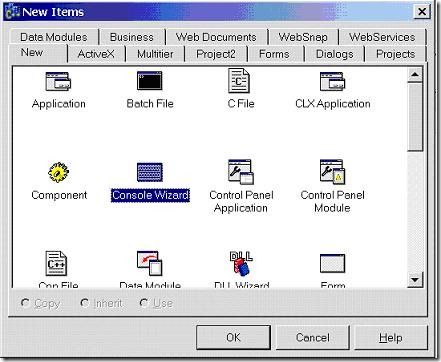Open Help for New Items
441x362 pixels.
click(x=391, y=337)
